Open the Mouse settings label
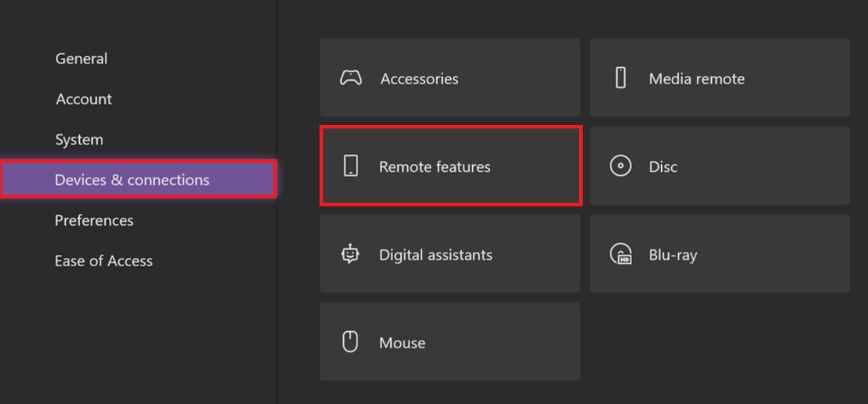The height and width of the screenshot is (404, 868). point(402,343)
